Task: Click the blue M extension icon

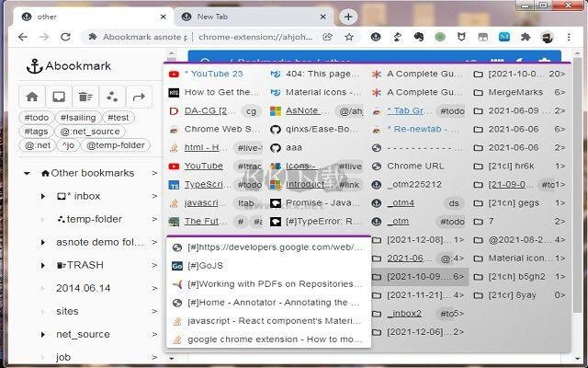Action: coord(504,37)
